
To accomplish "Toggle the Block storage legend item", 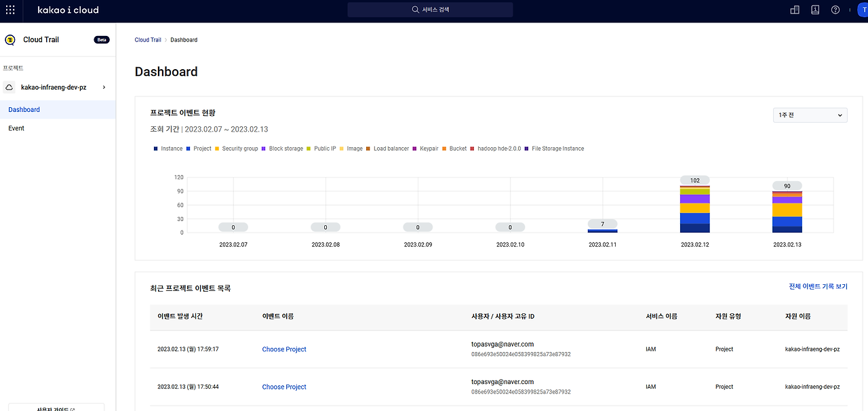I will click(283, 149).
